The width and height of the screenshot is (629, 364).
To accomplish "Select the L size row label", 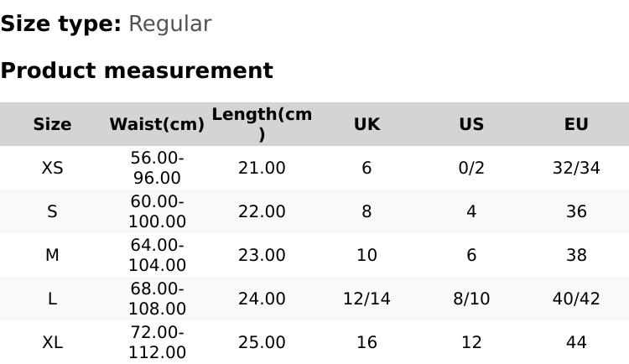I will (x=52, y=299).
